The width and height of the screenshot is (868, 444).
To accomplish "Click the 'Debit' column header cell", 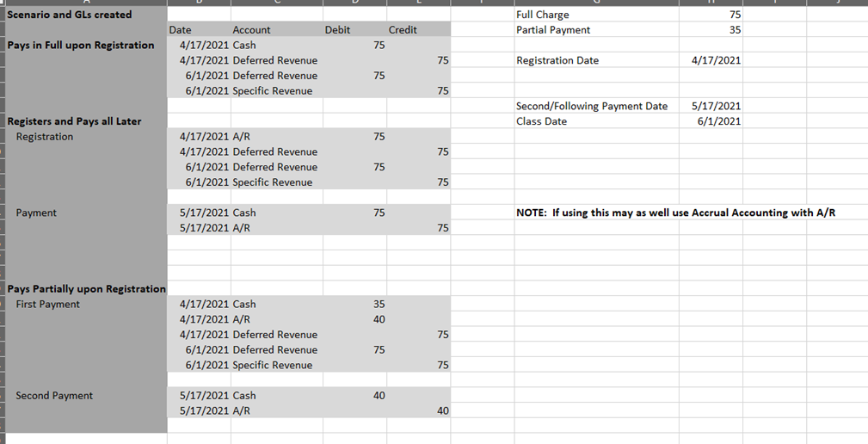I will pyautogui.click(x=354, y=30).
